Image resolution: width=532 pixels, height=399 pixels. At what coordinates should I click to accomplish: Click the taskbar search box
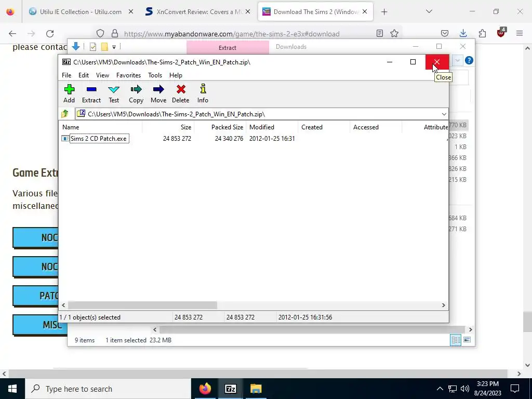(108, 389)
